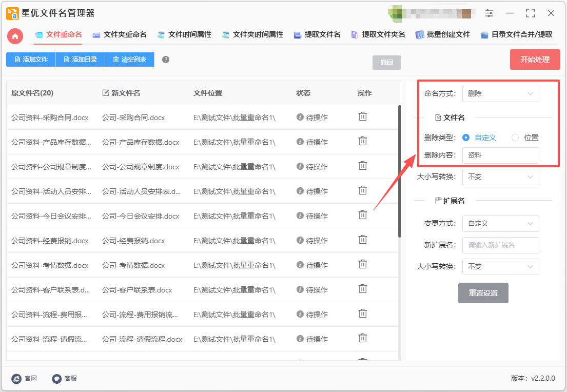Open the settings sliders icon in title bar
Screen dimensions: 567x392
[490, 13]
